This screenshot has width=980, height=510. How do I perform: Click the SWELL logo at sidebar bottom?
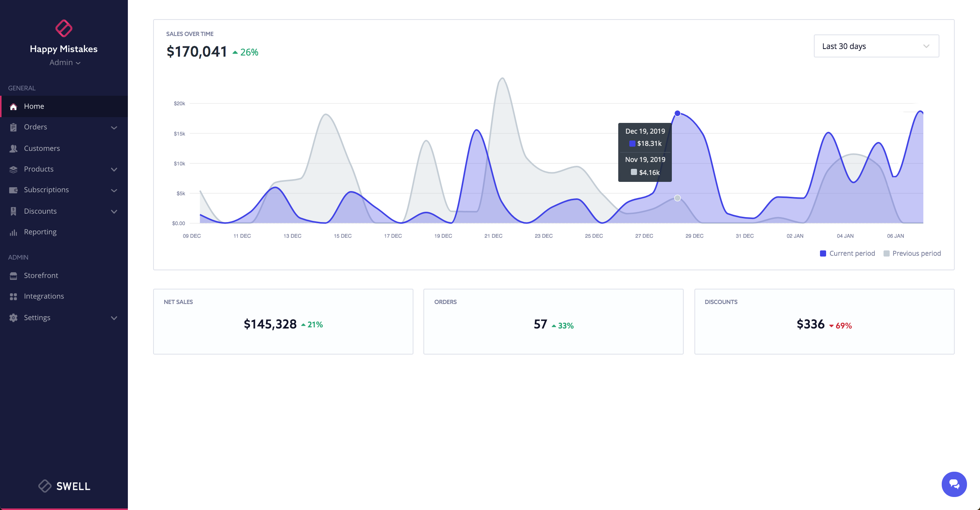tap(64, 486)
